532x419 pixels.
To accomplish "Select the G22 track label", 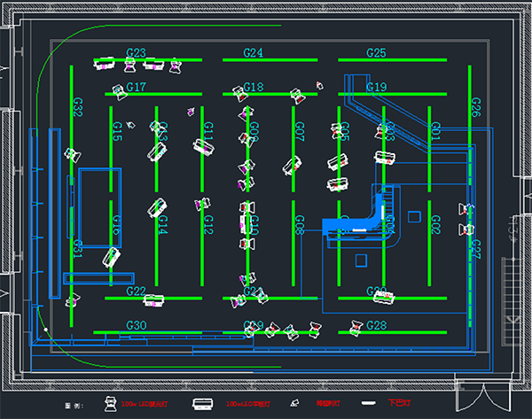I will pyautogui.click(x=137, y=291).
